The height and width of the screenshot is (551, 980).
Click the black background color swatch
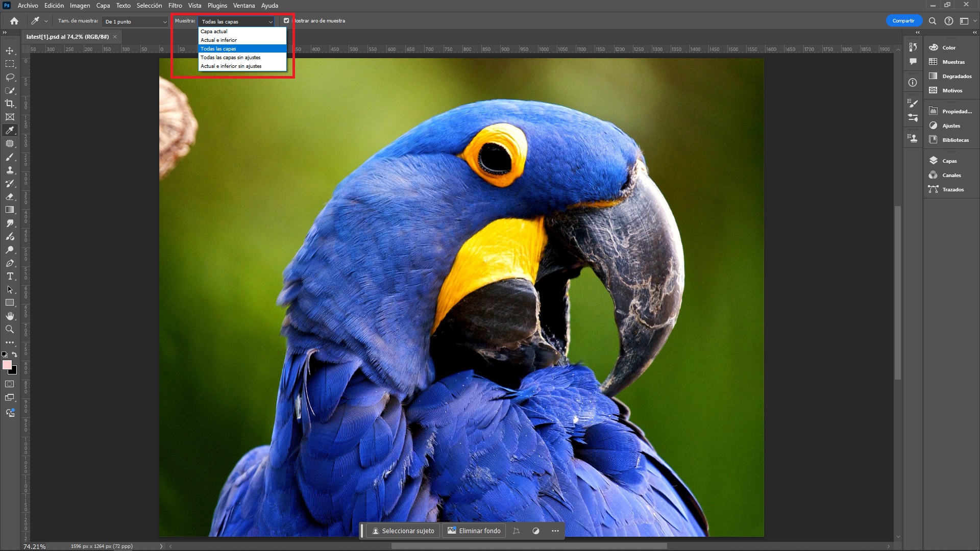pos(14,371)
